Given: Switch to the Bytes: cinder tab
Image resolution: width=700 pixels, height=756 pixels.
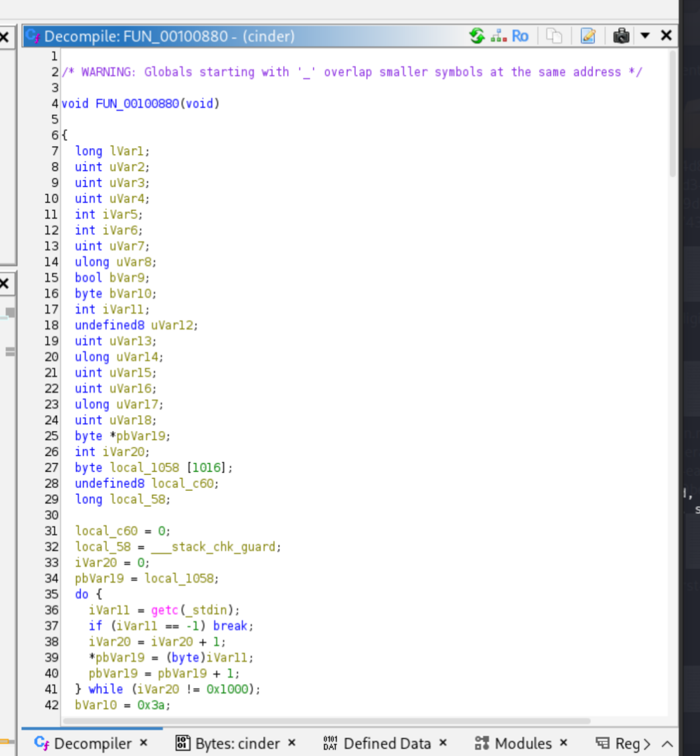Looking at the screenshot, I should (238, 743).
